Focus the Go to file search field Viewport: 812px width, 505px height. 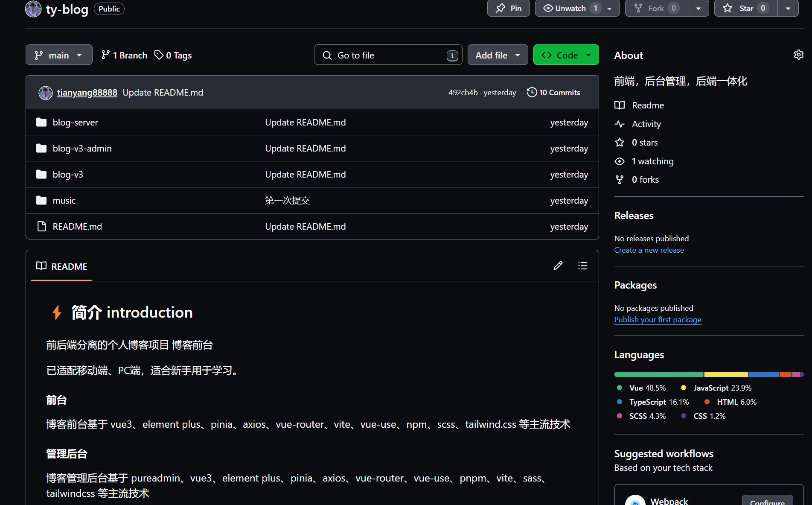tap(388, 55)
